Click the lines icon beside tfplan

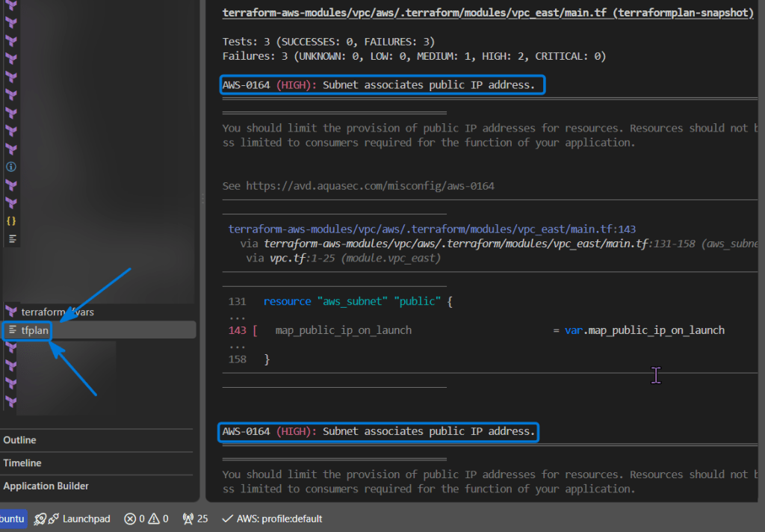pos(13,330)
